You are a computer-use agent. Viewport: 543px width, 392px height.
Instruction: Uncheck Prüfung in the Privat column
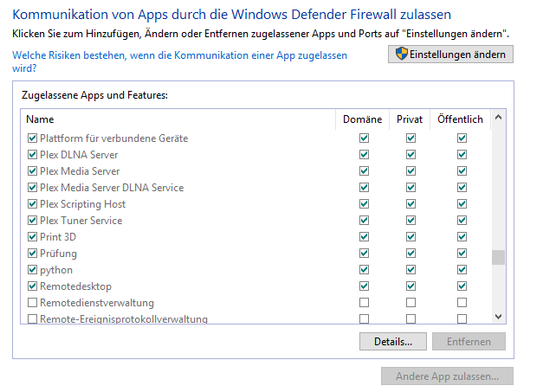point(410,254)
